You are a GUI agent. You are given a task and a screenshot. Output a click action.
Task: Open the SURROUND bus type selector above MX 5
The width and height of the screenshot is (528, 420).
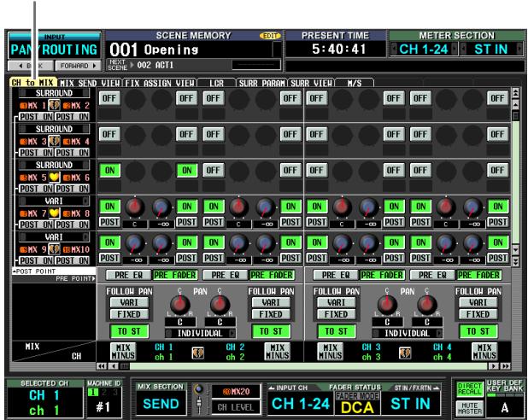click(x=54, y=165)
